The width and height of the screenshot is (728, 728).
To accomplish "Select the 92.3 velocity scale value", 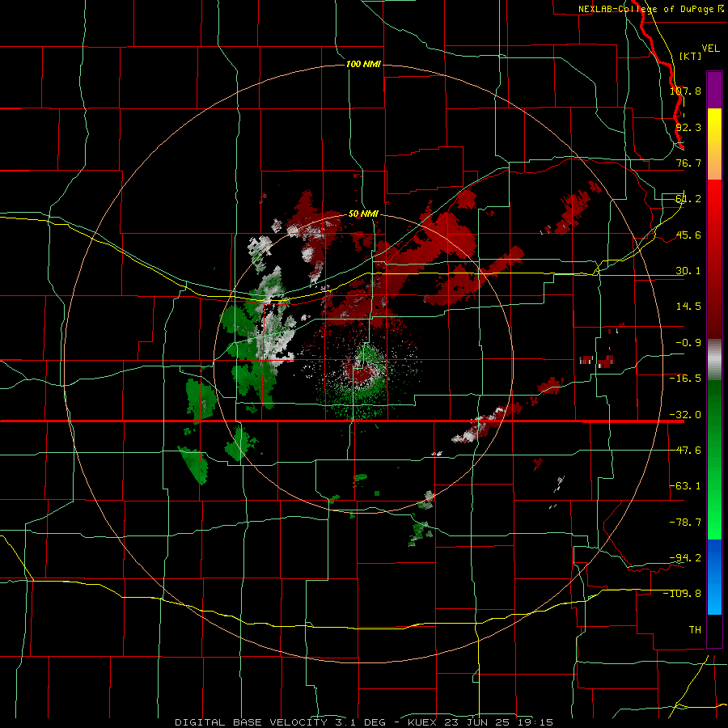I will 688,127.
